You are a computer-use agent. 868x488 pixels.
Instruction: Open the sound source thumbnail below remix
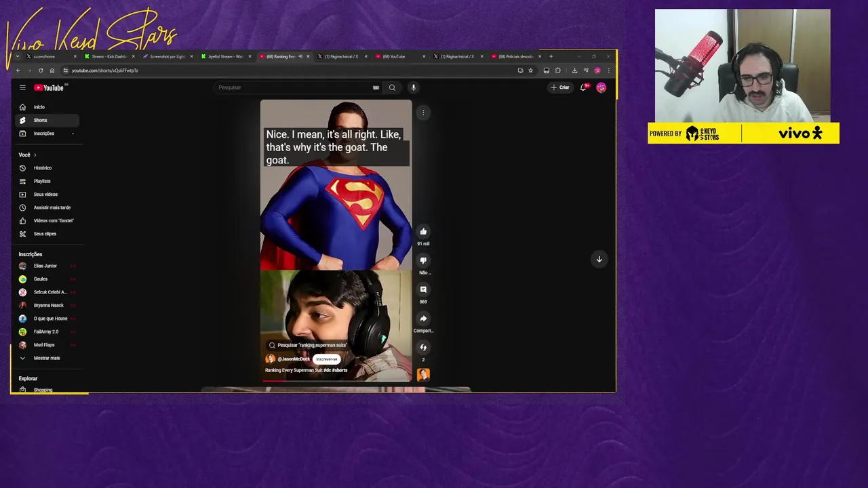coord(423,375)
